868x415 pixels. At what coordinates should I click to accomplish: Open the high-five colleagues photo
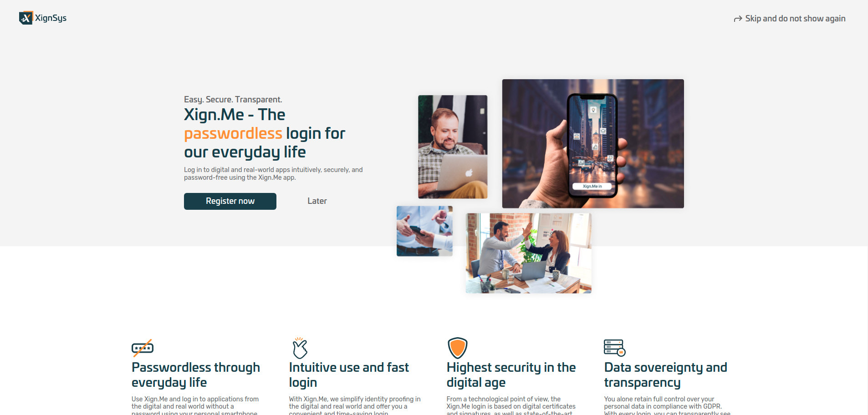[x=528, y=253]
